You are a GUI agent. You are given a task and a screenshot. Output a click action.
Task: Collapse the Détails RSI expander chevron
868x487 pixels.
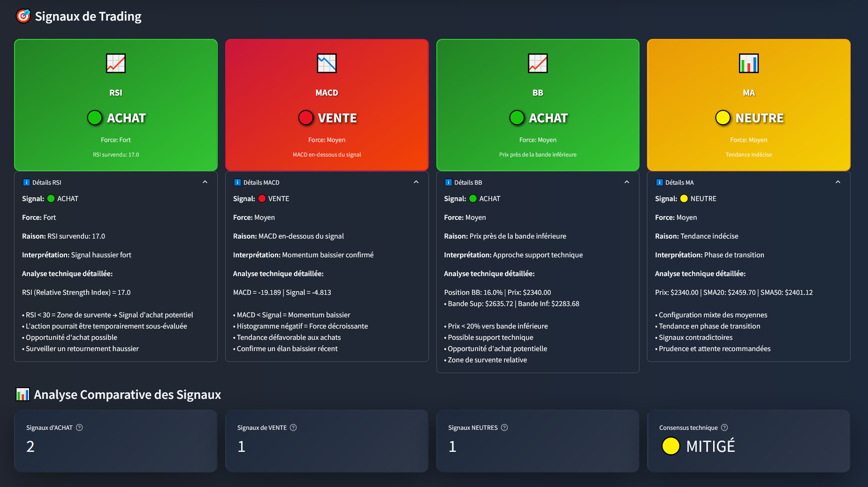click(x=205, y=182)
